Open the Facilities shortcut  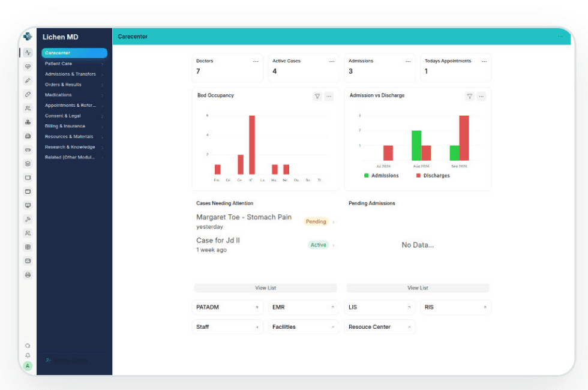click(304, 327)
